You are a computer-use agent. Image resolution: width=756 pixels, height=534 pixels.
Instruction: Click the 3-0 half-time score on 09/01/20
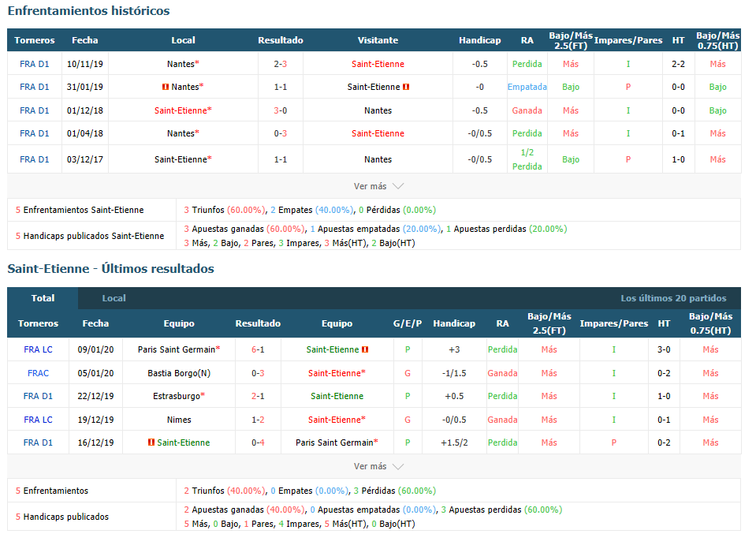tap(664, 349)
